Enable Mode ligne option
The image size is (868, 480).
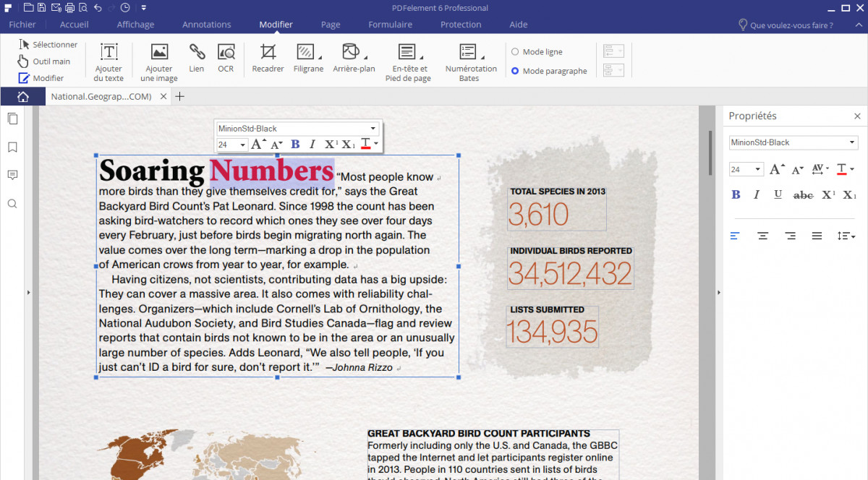(x=515, y=52)
